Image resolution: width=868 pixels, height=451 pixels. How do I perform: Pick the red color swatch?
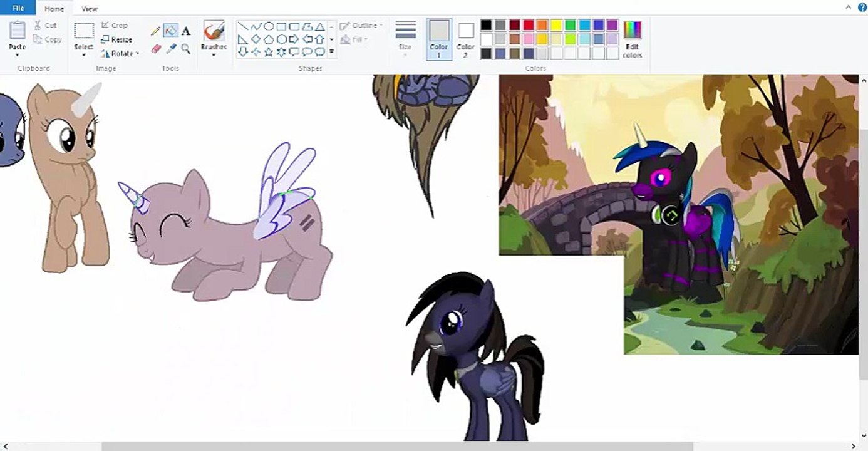[528, 25]
